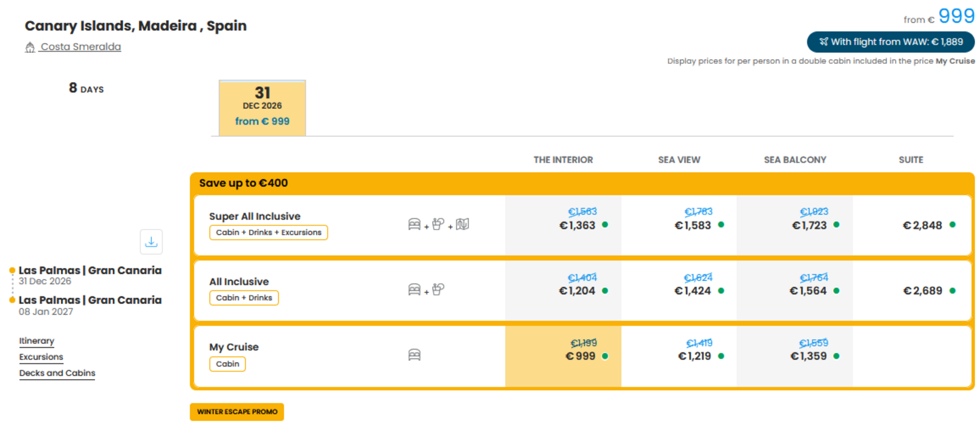Click the Cabin + Drinks + Excursions tag

coord(269,233)
